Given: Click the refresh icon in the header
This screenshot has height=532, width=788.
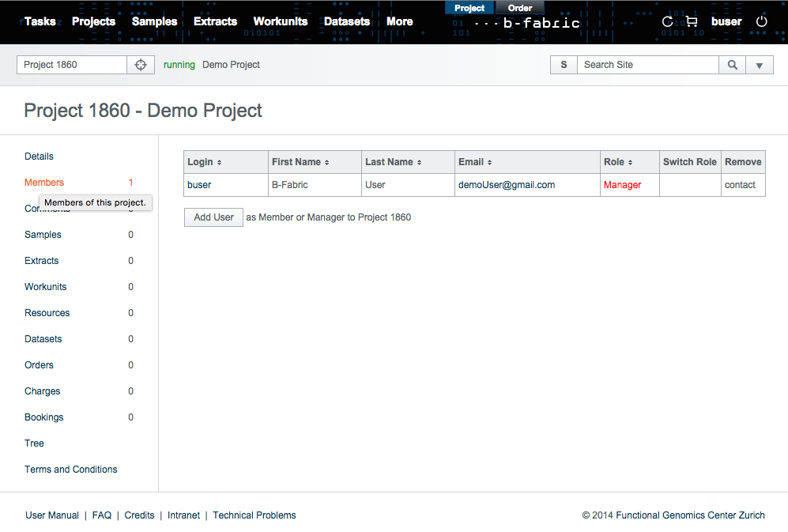Looking at the screenshot, I should coord(667,21).
